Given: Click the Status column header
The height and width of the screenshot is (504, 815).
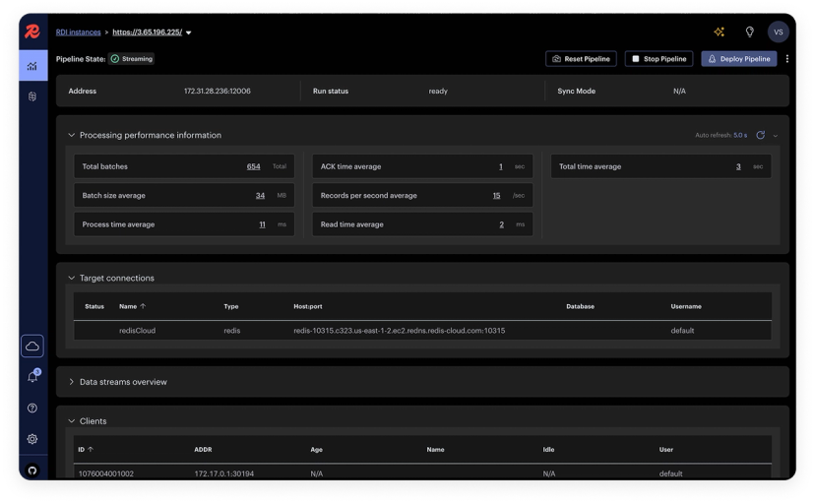Looking at the screenshot, I should pyautogui.click(x=94, y=306).
